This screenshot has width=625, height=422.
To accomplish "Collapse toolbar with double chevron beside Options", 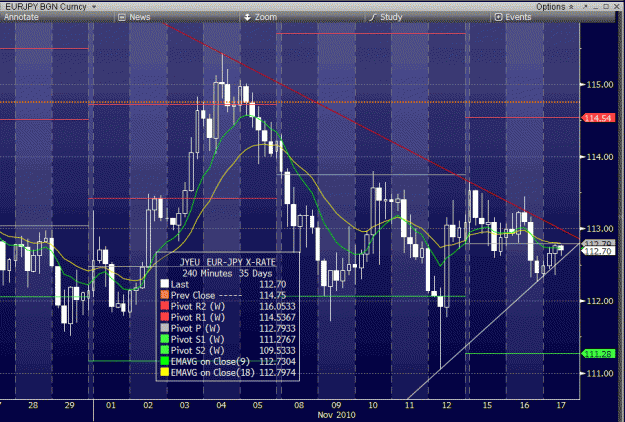I will pyautogui.click(x=571, y=7).
